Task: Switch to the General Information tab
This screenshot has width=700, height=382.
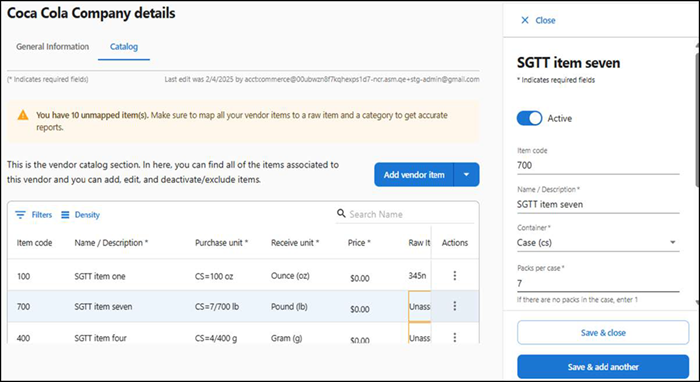Action: point(53,46)
